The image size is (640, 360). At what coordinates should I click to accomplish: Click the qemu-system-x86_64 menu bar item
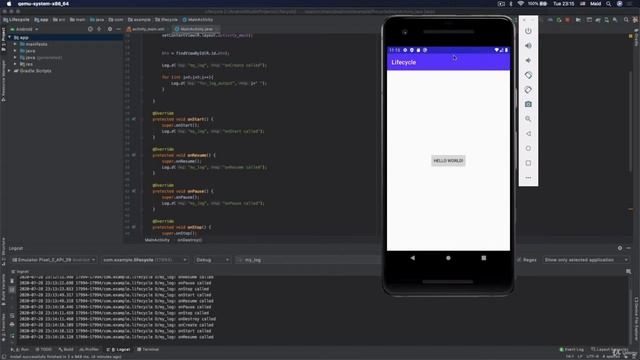[x=43, y=4]
